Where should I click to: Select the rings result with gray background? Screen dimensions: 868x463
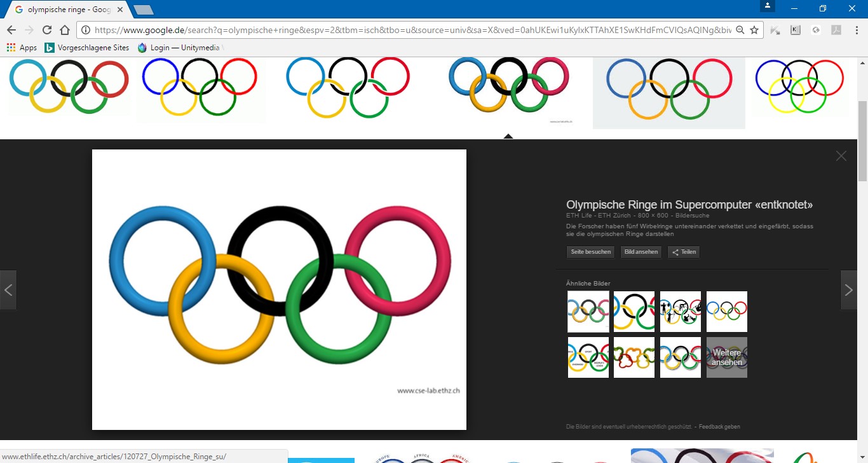click(x=668, y=93)
